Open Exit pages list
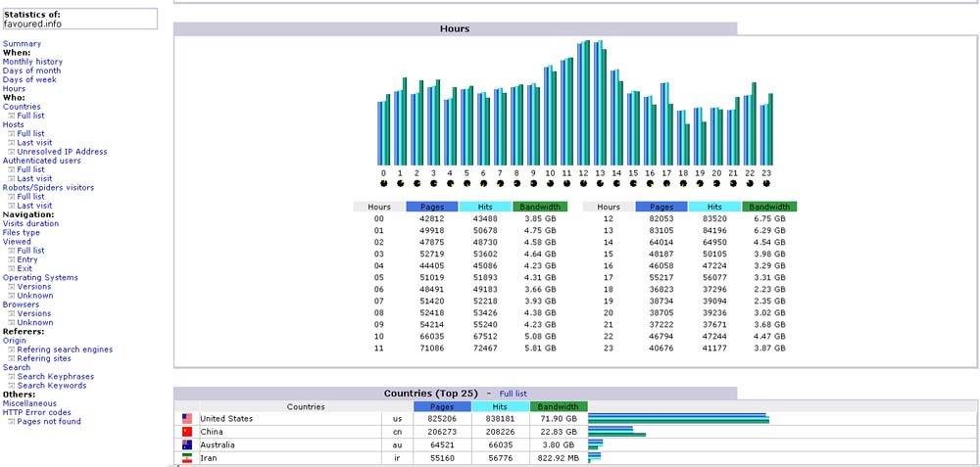This screenshot has width=980, height=467. pos(24,268)
